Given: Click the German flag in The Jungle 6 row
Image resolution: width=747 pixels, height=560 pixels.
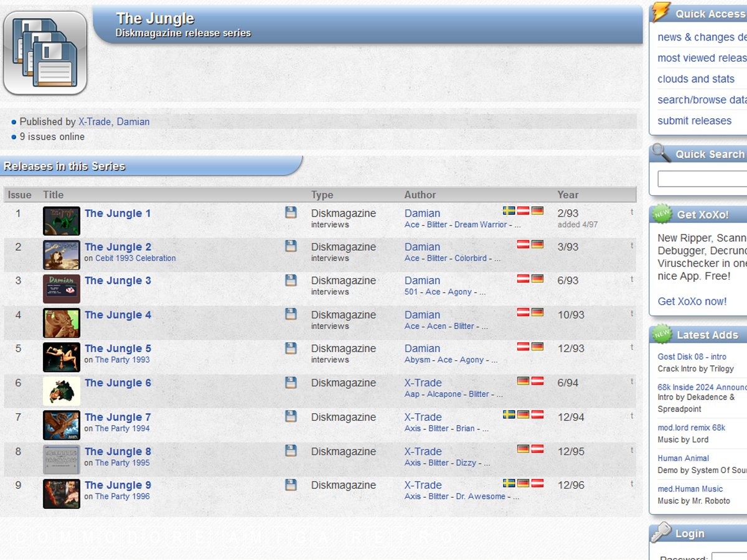Looking at the screenshot, I should 523,381.
